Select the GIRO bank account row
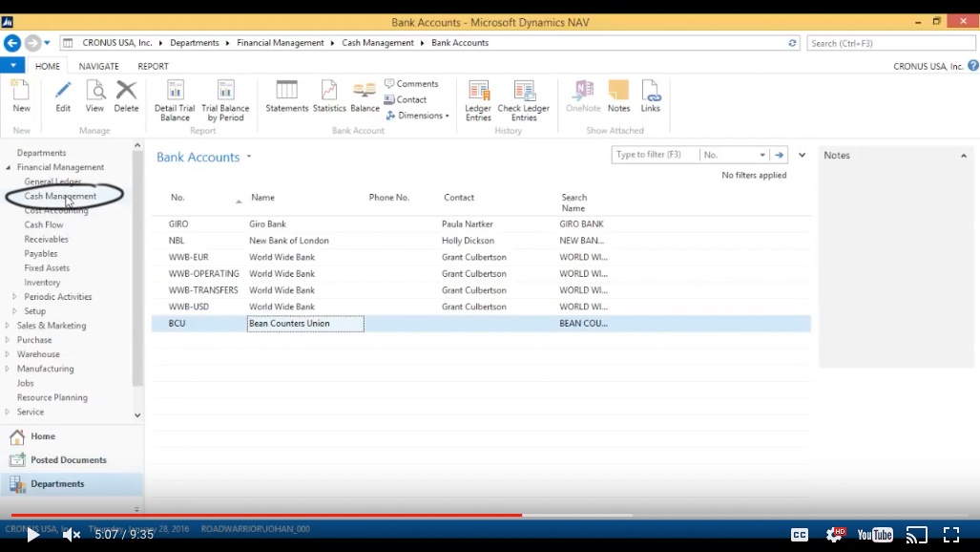 coord(481,224)
